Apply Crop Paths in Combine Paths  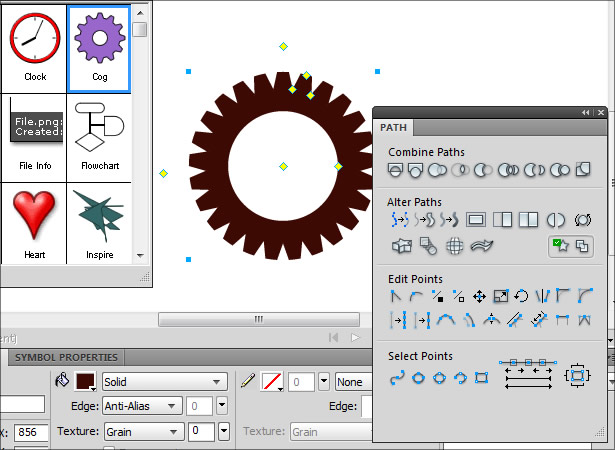(583, 169)
